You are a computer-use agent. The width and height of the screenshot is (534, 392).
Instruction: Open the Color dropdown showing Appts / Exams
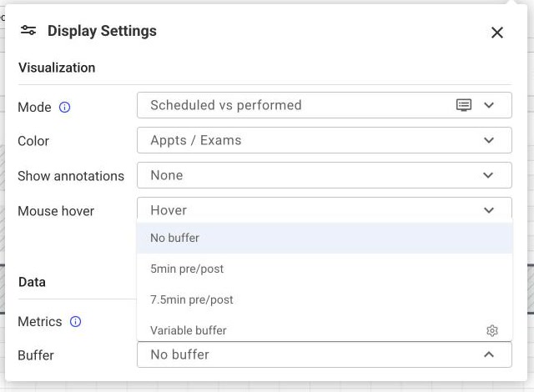pyautogui.click(x=325, y=140)
